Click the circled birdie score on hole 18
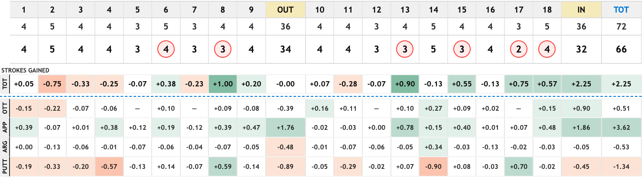 [x=546, y=49]
